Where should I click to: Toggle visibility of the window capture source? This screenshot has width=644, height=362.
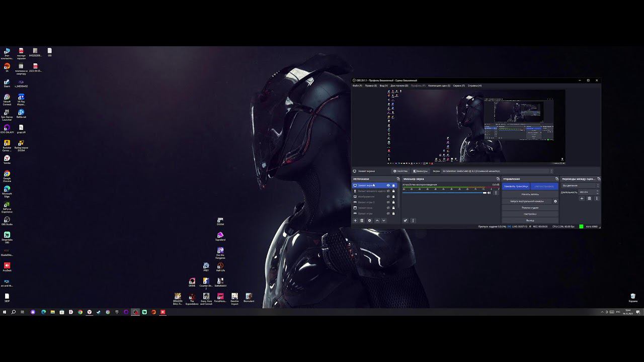coord(388,208)
